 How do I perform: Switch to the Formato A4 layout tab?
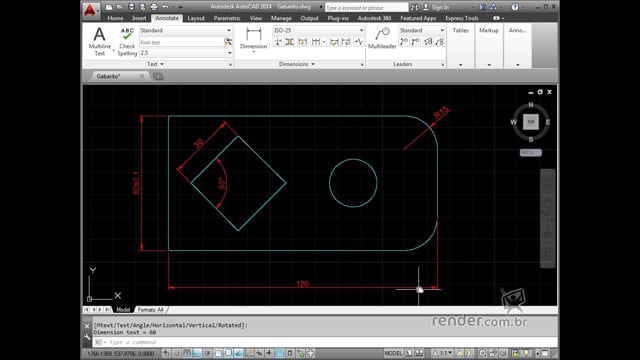point(151,310)
